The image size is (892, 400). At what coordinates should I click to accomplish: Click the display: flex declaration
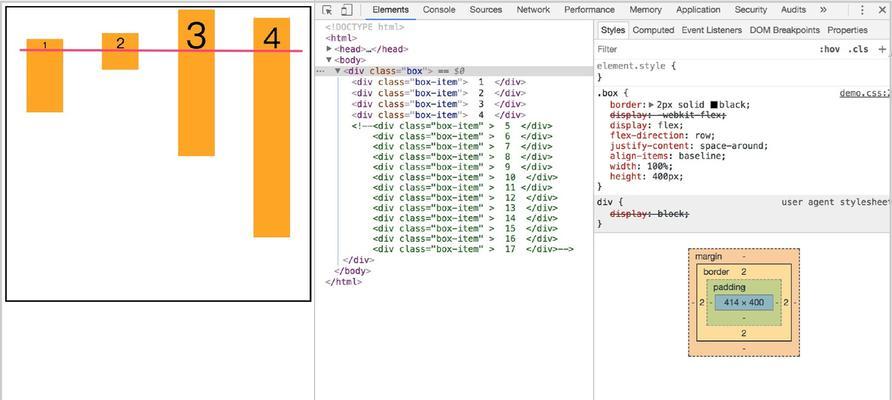(647, 125)
